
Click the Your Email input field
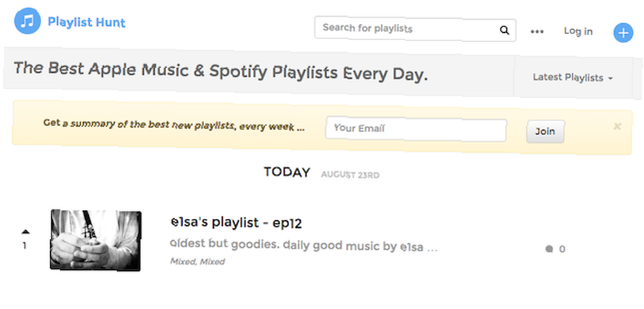[x=416, y=130]
